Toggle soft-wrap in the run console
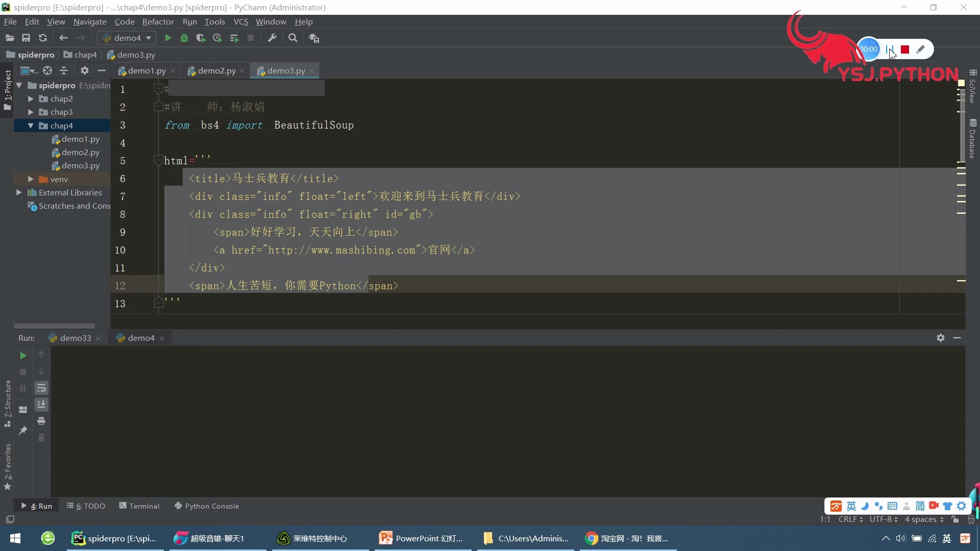The height and width of the screenshot is (551, 980). click(x=41, y=388)
